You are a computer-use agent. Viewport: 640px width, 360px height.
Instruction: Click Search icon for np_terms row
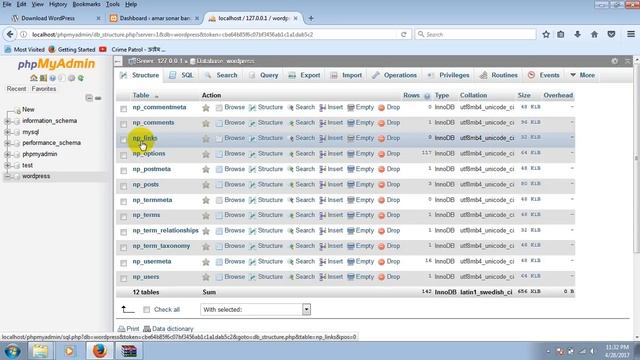pyautogui.click(x=291, y=216)
